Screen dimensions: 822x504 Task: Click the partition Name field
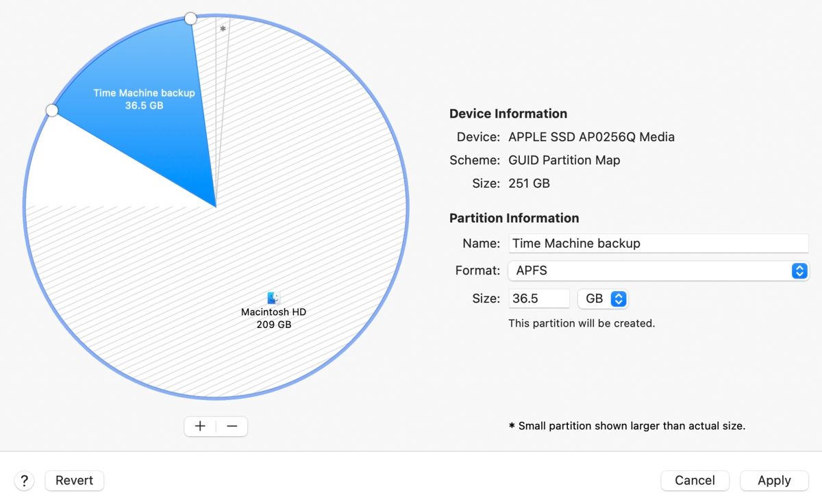pyautogui.click(x=658, y=243)
